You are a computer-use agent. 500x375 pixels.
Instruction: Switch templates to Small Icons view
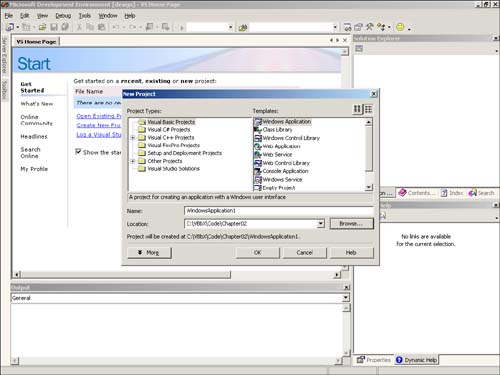[x=368, y=109]
